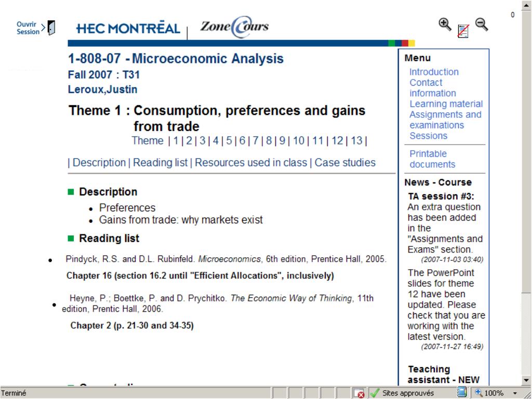Click the course title Microeconomic Analysis
Image resolution: width=532 pixels, height=399 pixels.
pyautogui.click(x=208, y=58)
